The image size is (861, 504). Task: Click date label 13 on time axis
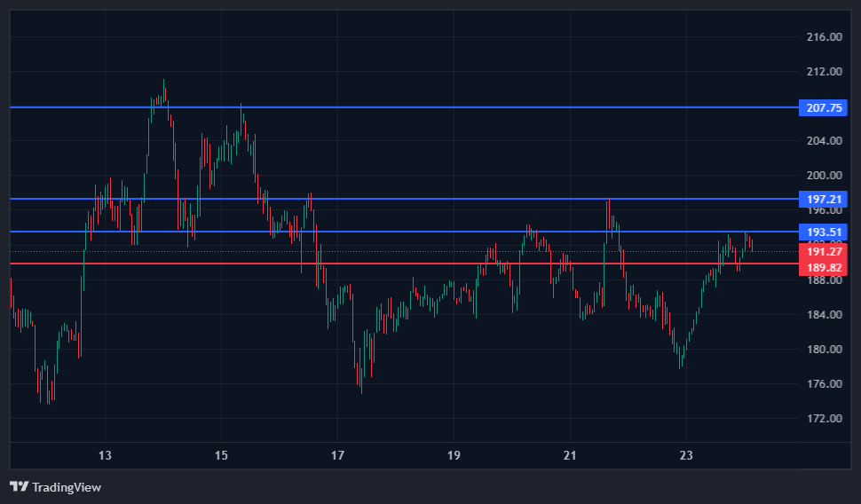105,455
